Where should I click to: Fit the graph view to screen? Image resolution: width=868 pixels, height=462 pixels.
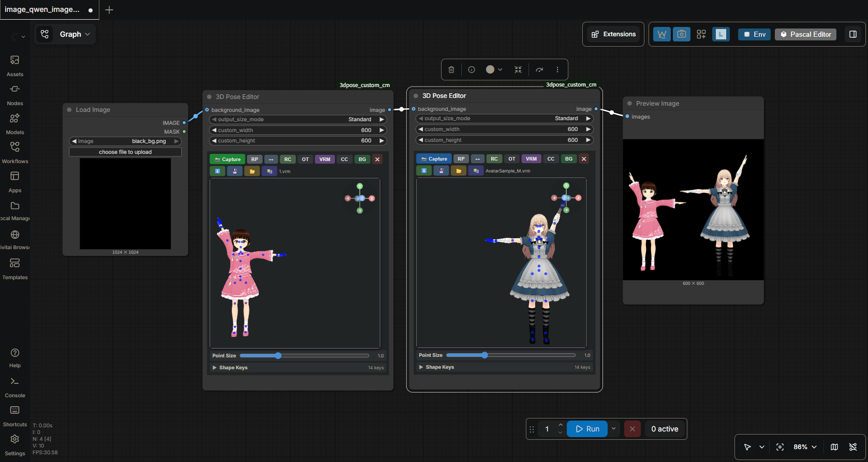pyautogui.click(x=780, y=447)
